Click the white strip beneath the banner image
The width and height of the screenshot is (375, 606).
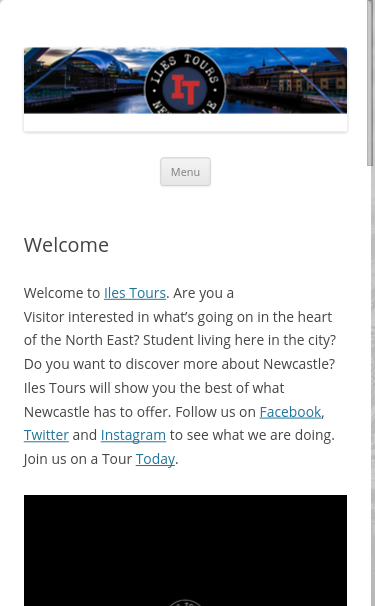coord(185,123)
